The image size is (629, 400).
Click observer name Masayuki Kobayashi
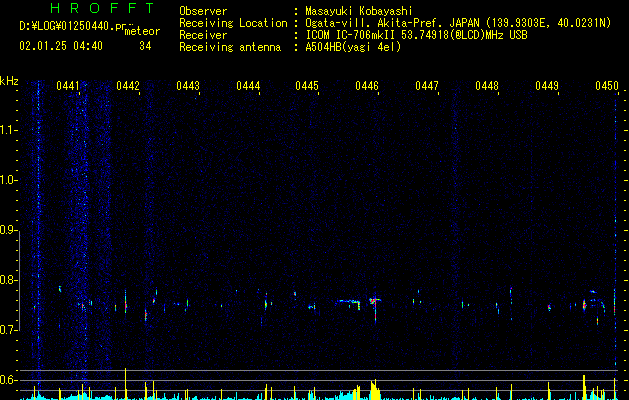(359, 11)
